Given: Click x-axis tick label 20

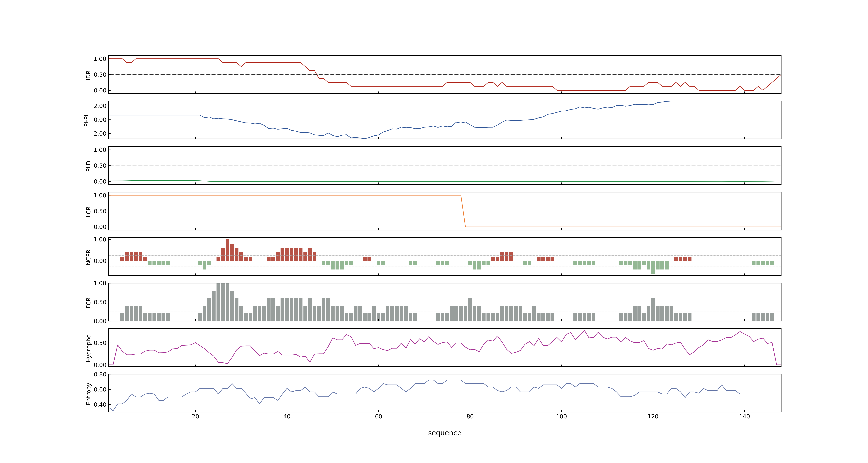Looking at the screenshot, I should 195,416.
